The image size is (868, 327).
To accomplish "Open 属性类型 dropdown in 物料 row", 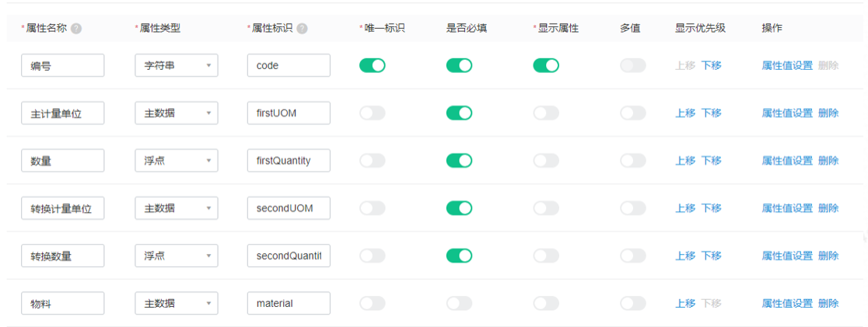I will [x=177, y=303].
